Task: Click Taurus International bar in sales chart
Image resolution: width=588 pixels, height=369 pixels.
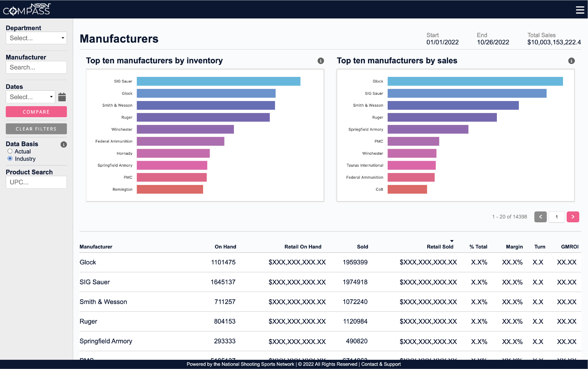Action: coord(412,165)
